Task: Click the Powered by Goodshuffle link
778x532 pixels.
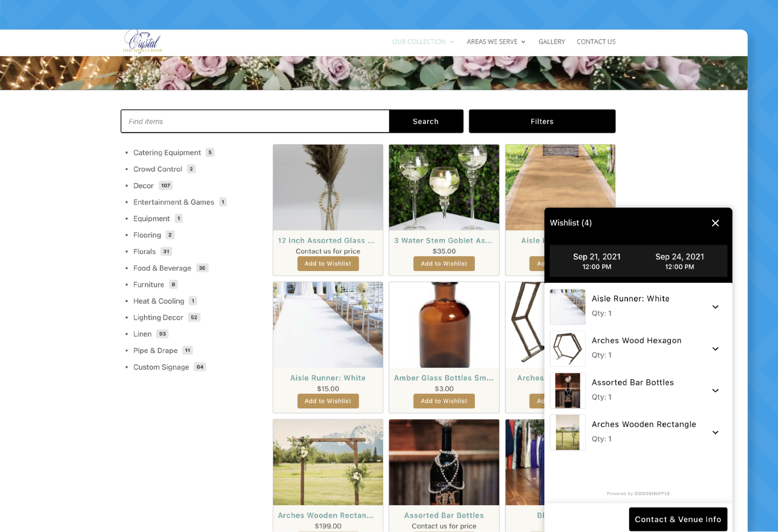Action: [638, 493]
